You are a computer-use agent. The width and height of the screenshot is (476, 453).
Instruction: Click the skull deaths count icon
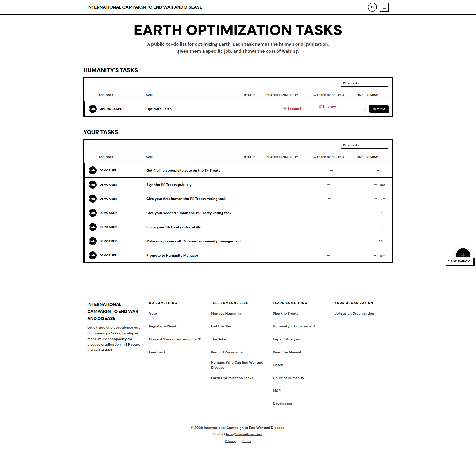(x=285, y=109)
